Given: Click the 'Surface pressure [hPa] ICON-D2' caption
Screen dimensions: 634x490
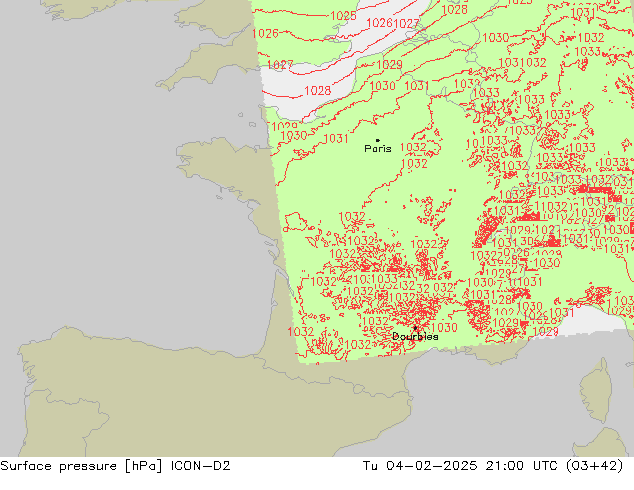Looking at the screenshot, I should click(x=115, y=466).
